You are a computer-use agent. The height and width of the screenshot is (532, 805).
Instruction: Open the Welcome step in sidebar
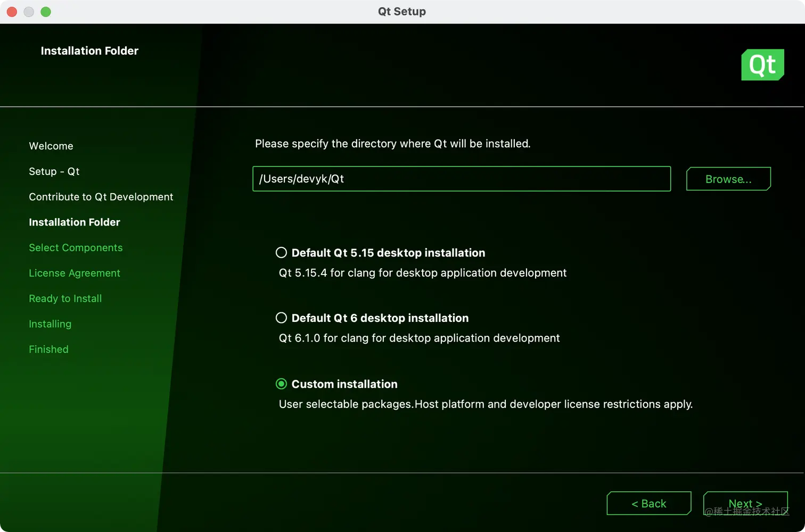coord(51,146)
